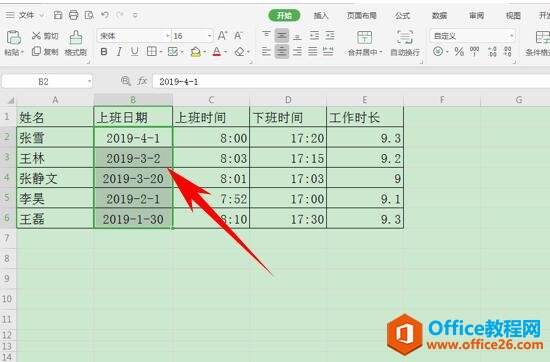This screenshot has height=362, width=550.
Task: Toggle Italic formatting
Action: [119, 52]
